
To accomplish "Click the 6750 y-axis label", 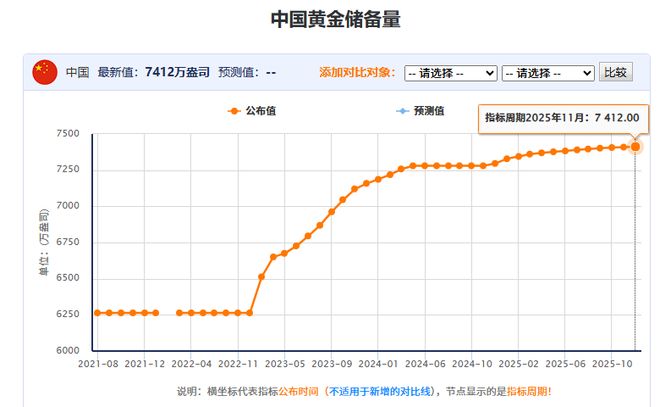I will coord(68,242).
